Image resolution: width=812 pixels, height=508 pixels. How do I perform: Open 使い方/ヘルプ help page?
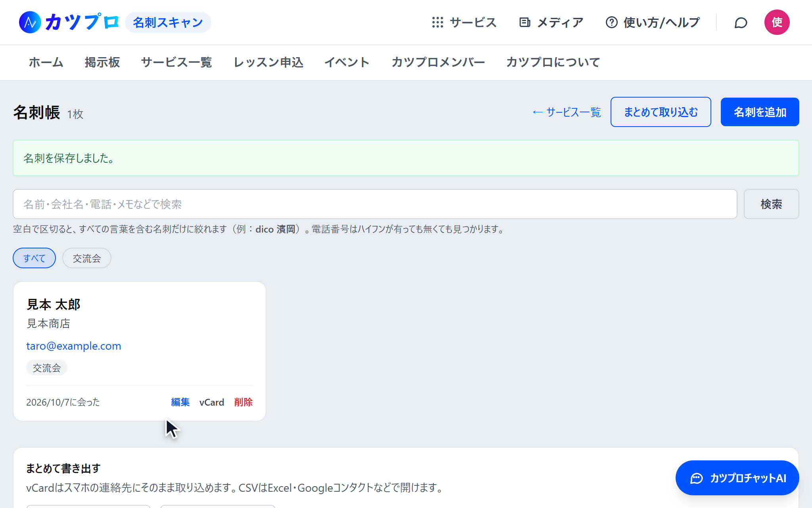tap(653, 22)
